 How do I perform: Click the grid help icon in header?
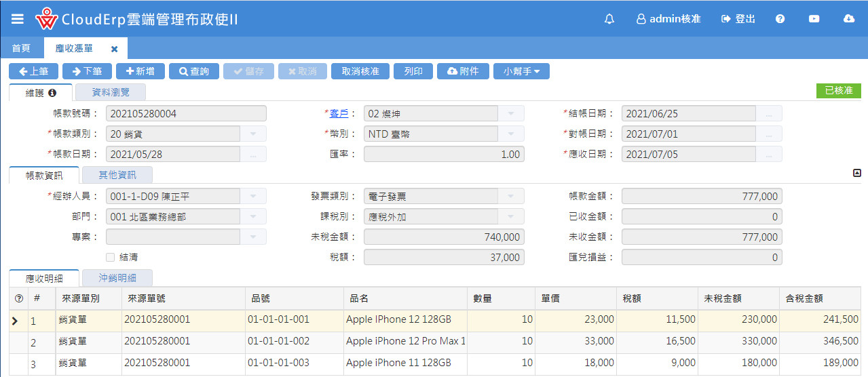pos(18,299)
